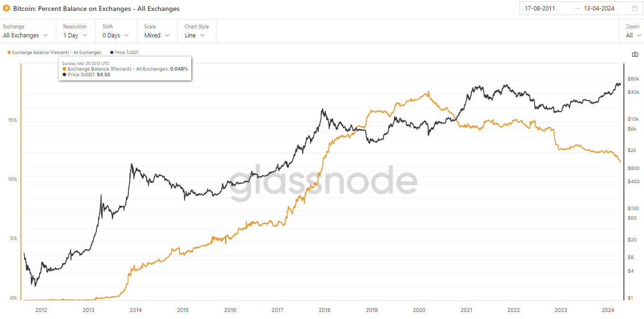Open the calendar date picker icon
Image resolution: width=644 pixels, height=319 pixels.
(635, 9)
